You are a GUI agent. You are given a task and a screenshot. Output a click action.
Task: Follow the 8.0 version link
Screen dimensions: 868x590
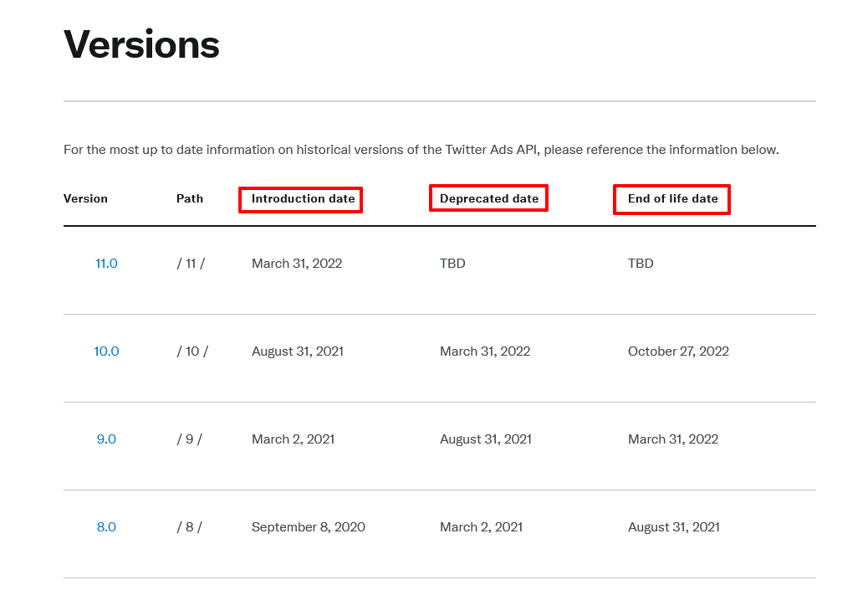106,527
